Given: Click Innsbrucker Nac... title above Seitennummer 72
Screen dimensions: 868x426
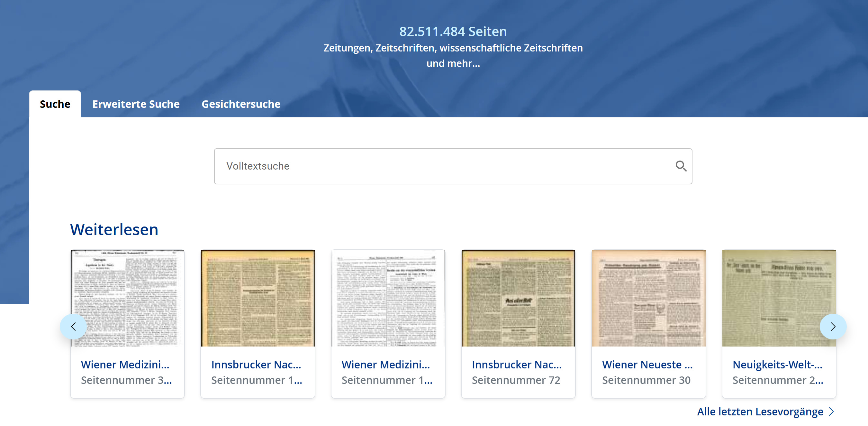Looking at the screenshot, I should click(x=517, y=365).
